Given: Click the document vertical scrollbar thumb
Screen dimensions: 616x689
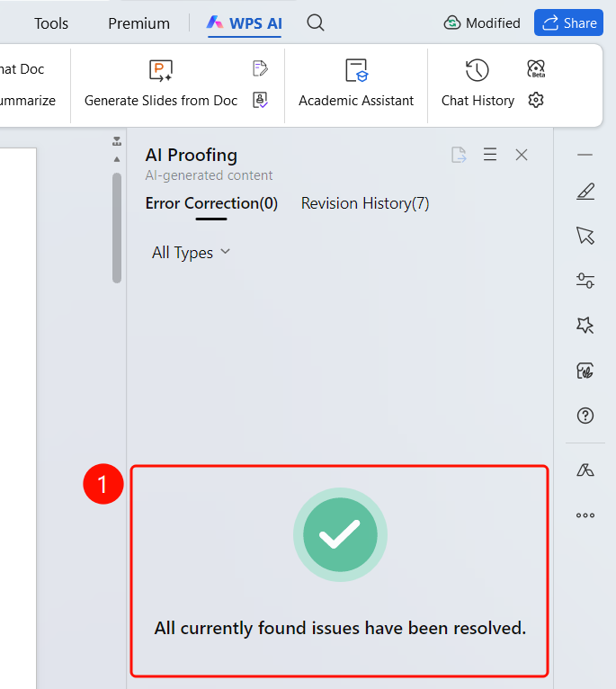Looking at the screenshot, I should click(117, 228).
